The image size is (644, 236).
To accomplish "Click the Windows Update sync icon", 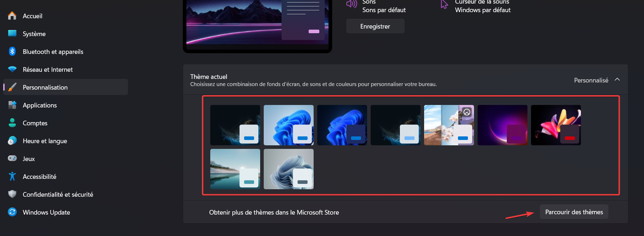I will [12, 212].
